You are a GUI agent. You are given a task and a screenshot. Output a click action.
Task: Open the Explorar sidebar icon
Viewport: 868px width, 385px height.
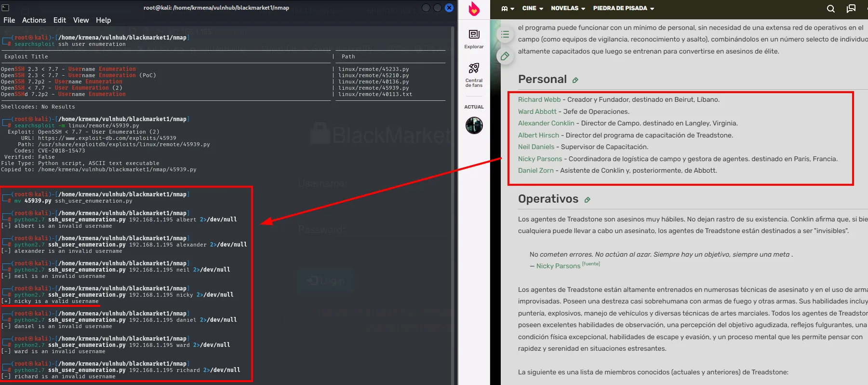click(474, 39)
